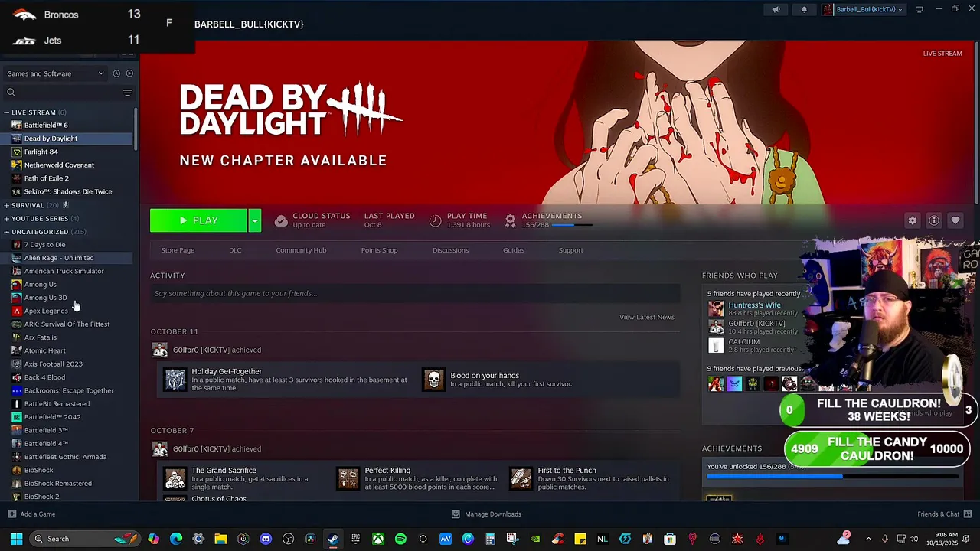
Task: Open the Guides tab
Action: pyautogui.click(x=514, y=250)
